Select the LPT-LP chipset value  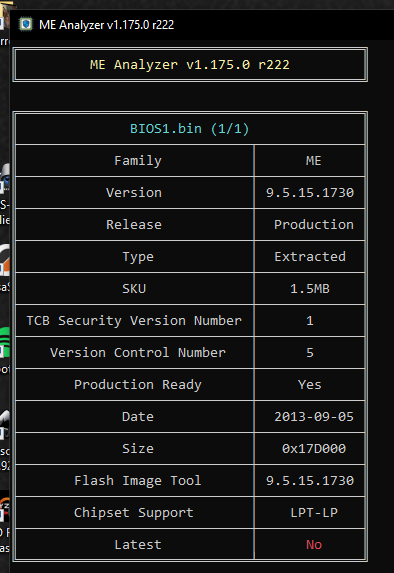tap(314, 512)
